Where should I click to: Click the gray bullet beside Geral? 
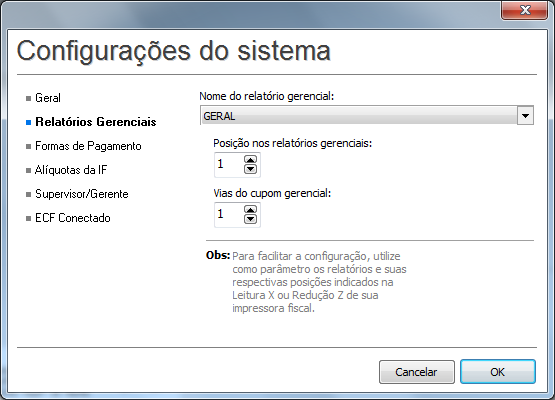(x=29, y=98)
